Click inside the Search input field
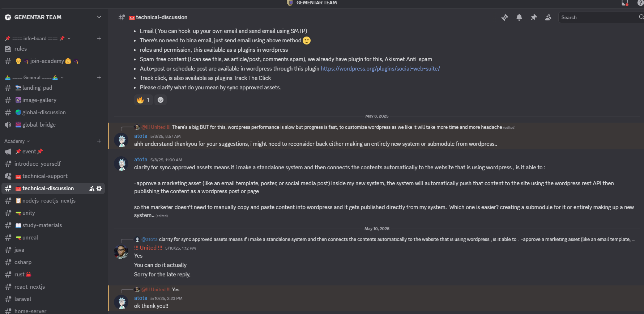 coord(597,17)
